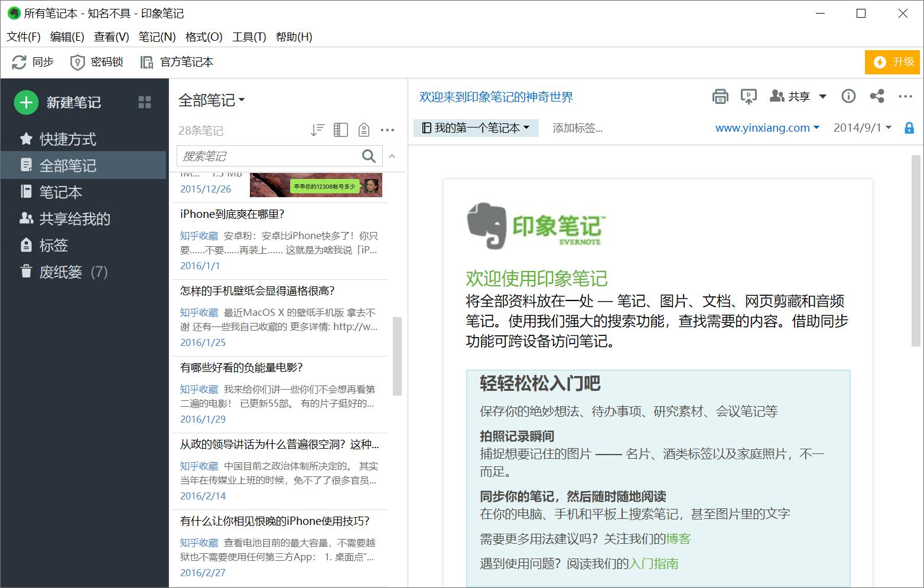Click the sort notes icon
Viewport: 924px width, 588px height.
(x=317, y=130)
